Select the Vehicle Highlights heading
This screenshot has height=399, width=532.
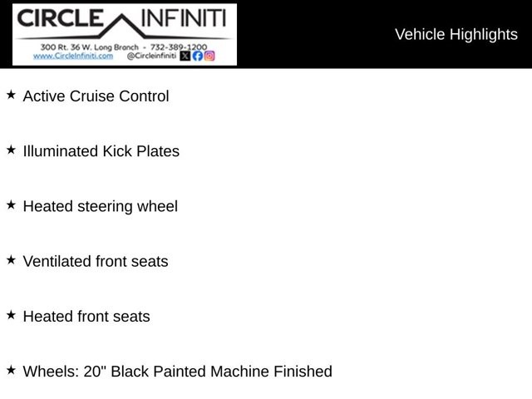tap(456, 34)
